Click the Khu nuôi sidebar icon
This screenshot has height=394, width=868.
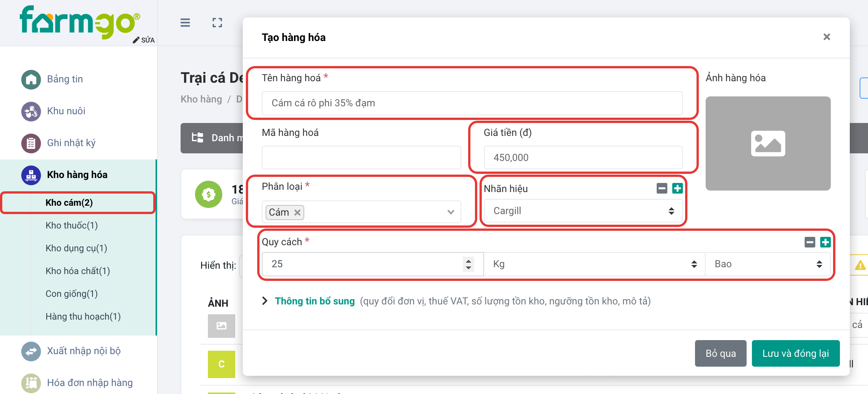[31, 111]
